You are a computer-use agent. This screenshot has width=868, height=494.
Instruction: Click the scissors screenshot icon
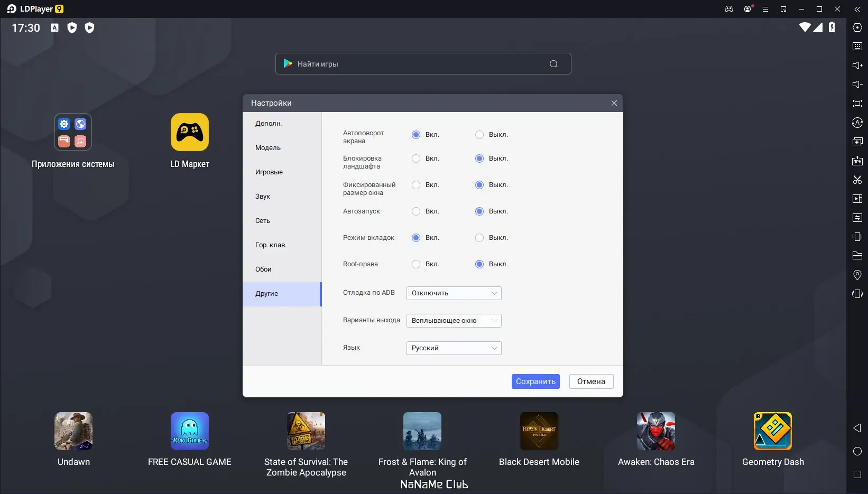(857, 180)
